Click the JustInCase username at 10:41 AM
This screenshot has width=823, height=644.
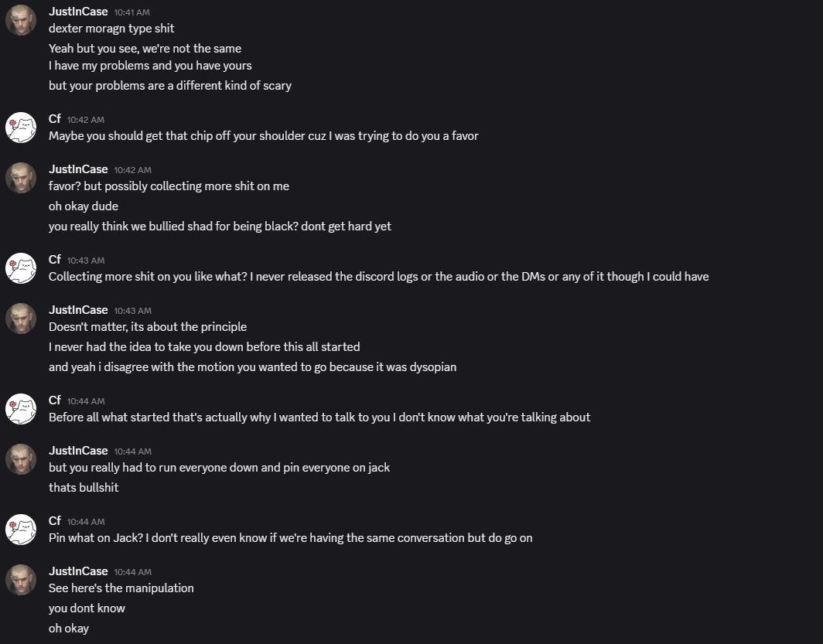(78, 12)
